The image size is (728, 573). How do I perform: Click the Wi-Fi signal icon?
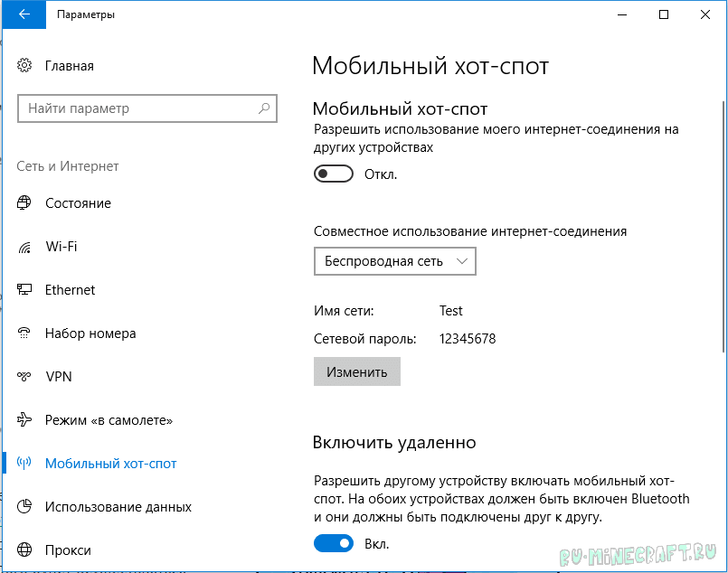(25, 247)
